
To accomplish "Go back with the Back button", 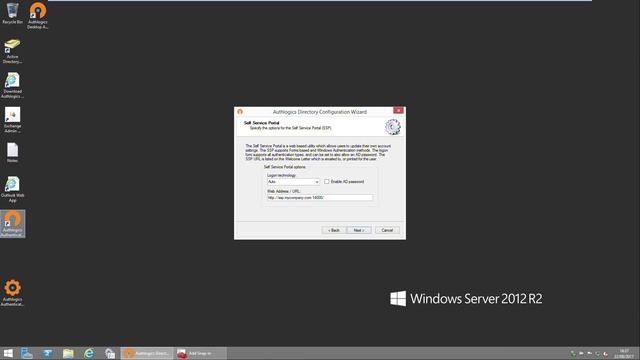I will [x=333, y=231].
